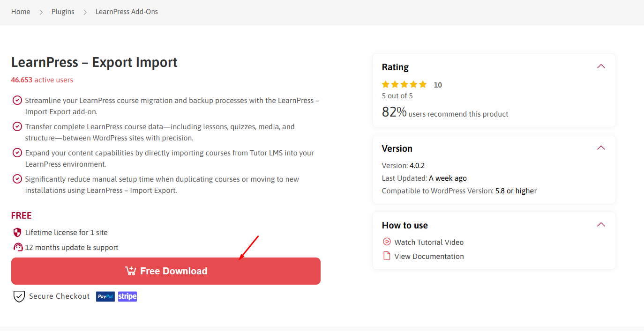Open LearnPress Add-Ons breadcrumb
The width and height of the screenshot is (644, 331).
[x=127, y=12]
